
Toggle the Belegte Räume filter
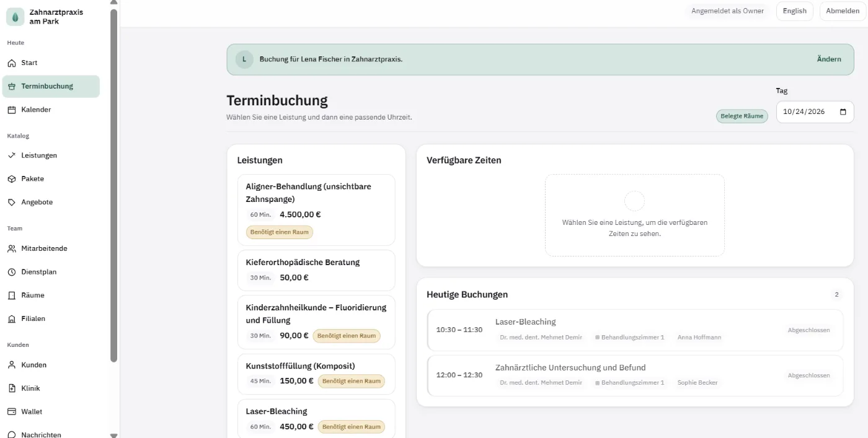coord(742,116)
